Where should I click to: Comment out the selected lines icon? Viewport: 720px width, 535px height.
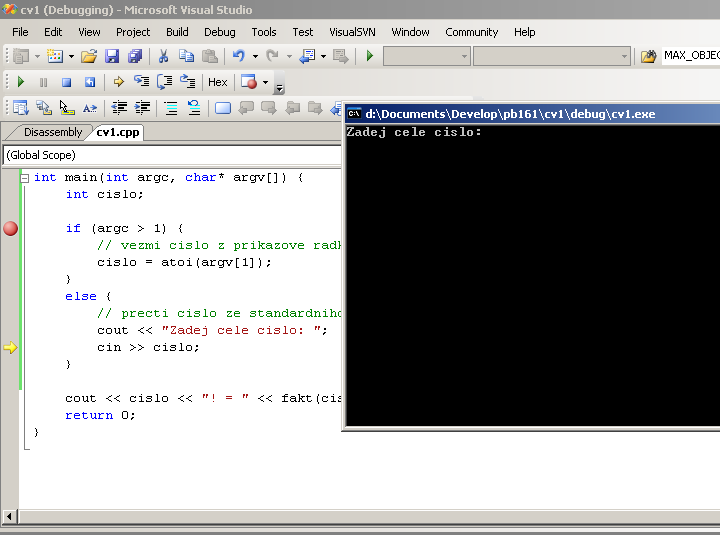coord(171,108)
